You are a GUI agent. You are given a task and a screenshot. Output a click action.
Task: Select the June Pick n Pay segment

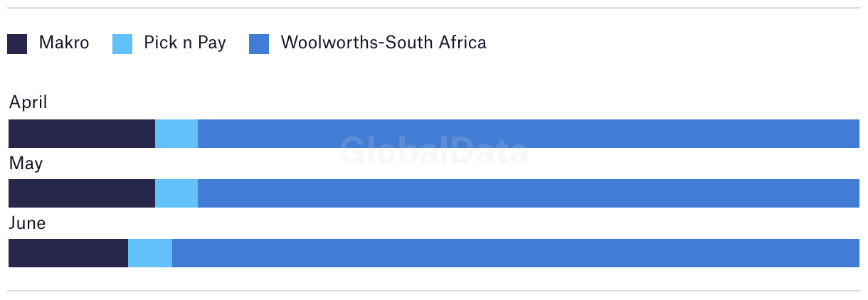click(150, 253)
